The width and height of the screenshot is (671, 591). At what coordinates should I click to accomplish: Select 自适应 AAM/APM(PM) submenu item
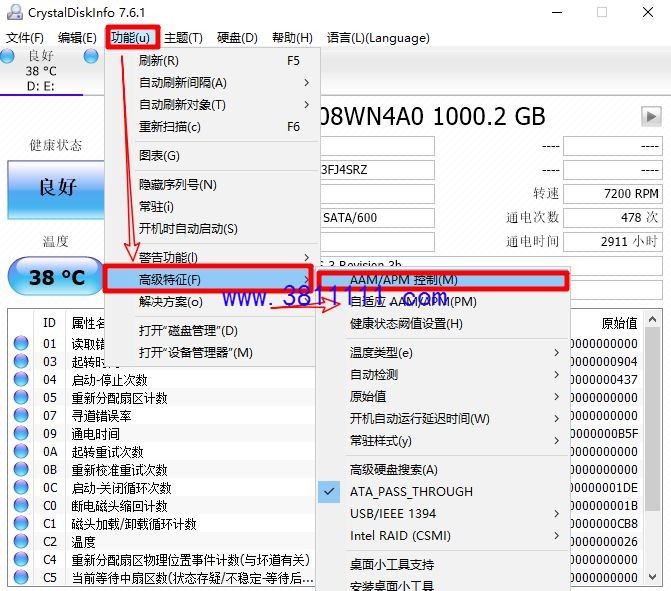[x=442, y=302]
